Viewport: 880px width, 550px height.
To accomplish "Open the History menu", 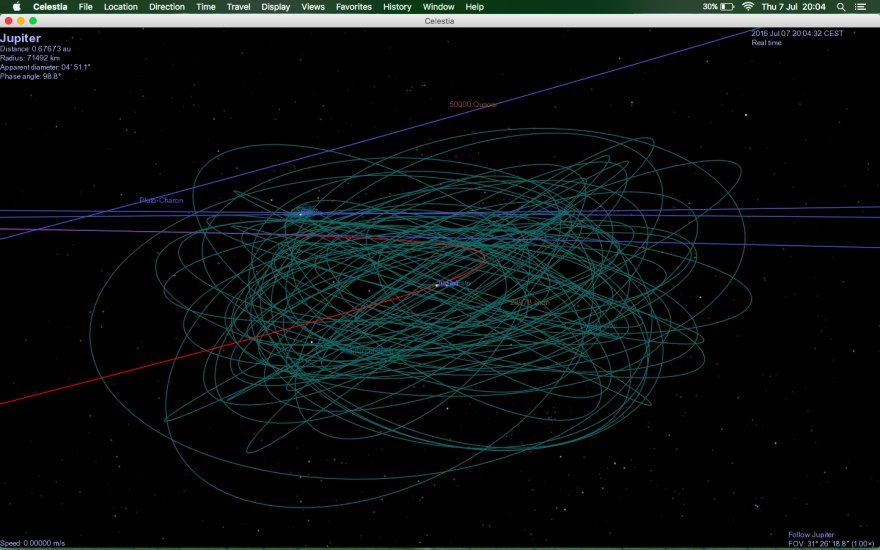I will [397, 7].
